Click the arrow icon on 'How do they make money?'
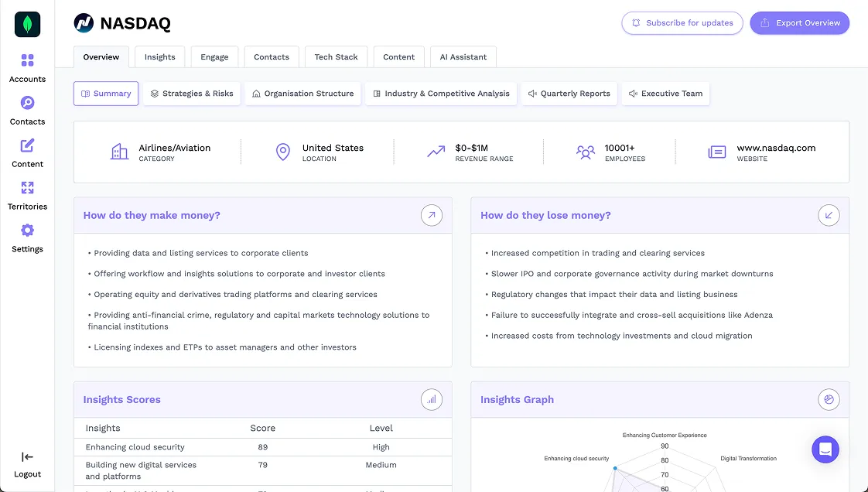 click(x=431, y=215)
